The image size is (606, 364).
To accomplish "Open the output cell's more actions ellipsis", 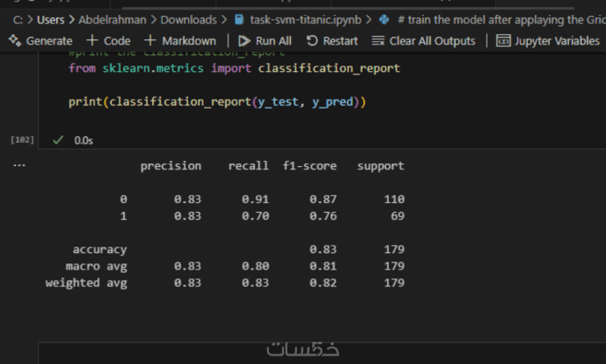I will click(x=19, y=164).
